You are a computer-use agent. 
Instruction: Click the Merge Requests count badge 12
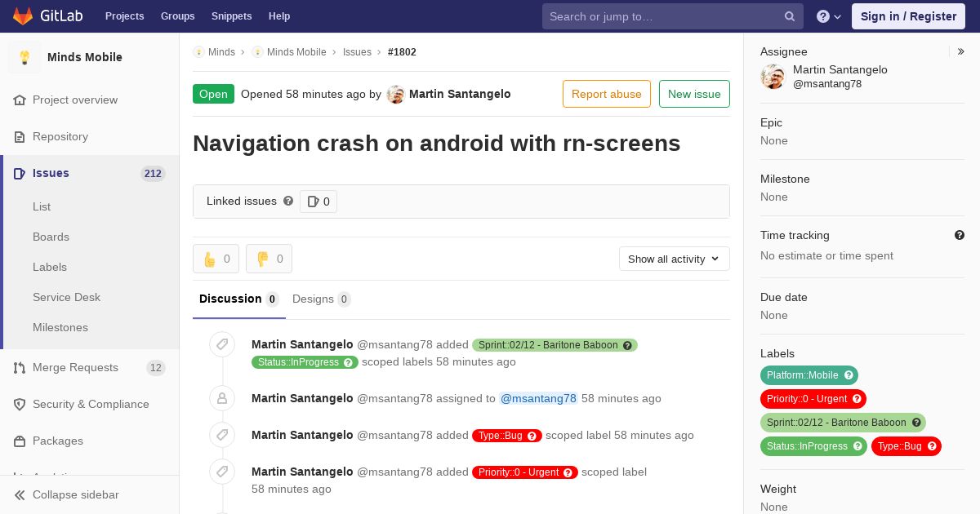pos(156,367)
